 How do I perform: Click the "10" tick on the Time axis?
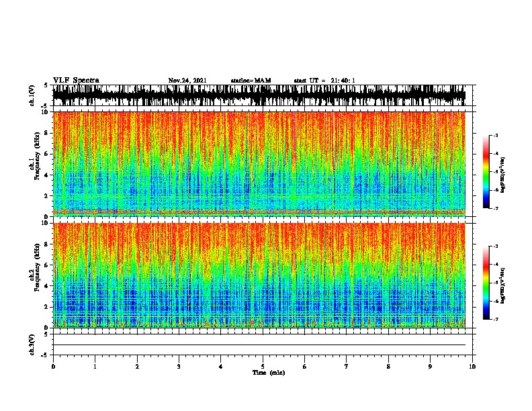(x=472, y=367)
